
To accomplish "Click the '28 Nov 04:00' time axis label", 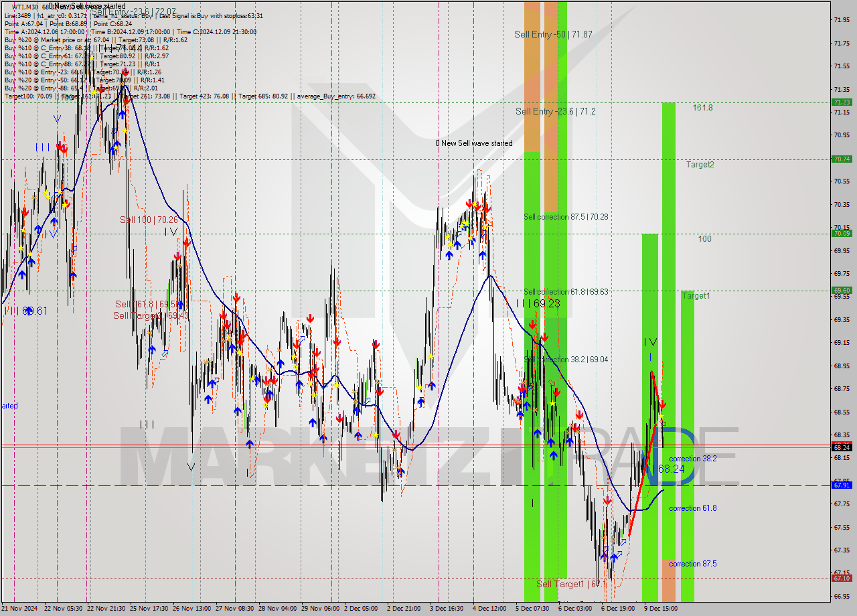I will 277,609.
